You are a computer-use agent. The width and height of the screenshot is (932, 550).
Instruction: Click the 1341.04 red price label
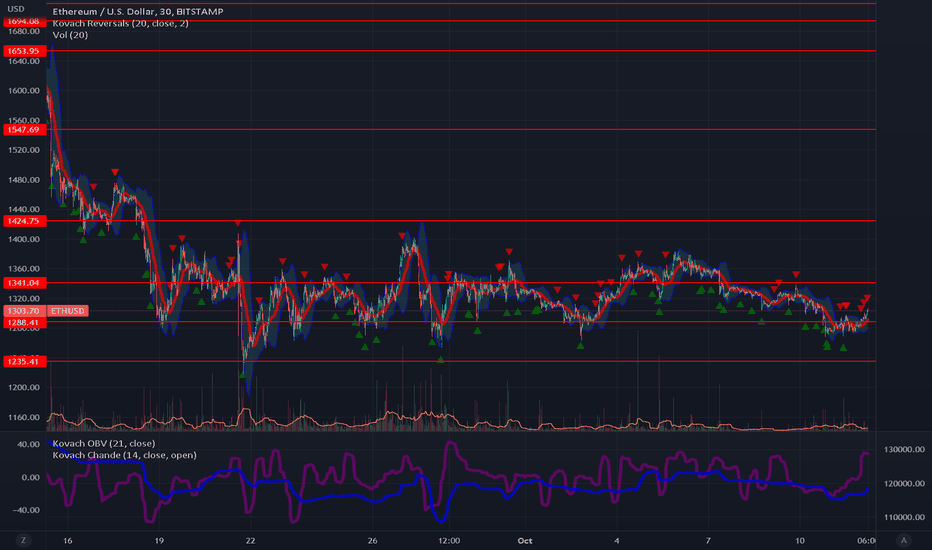24,283
